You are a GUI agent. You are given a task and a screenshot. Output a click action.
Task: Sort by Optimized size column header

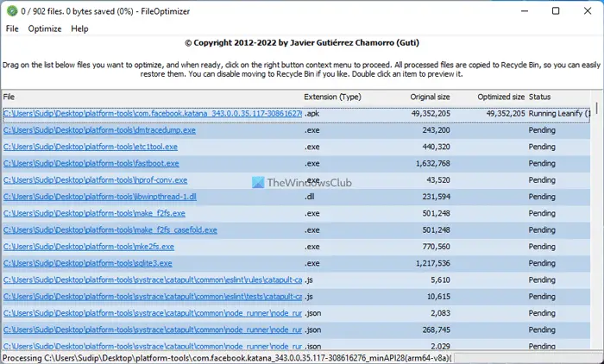500,97
